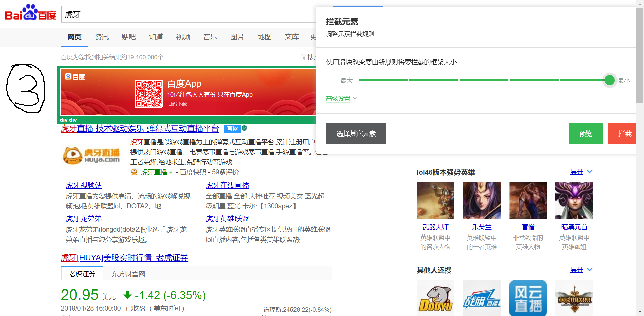
Task: Click the small Huya icon before 虎牙直播
Action: pyautogui.click(x=134, y=172)
